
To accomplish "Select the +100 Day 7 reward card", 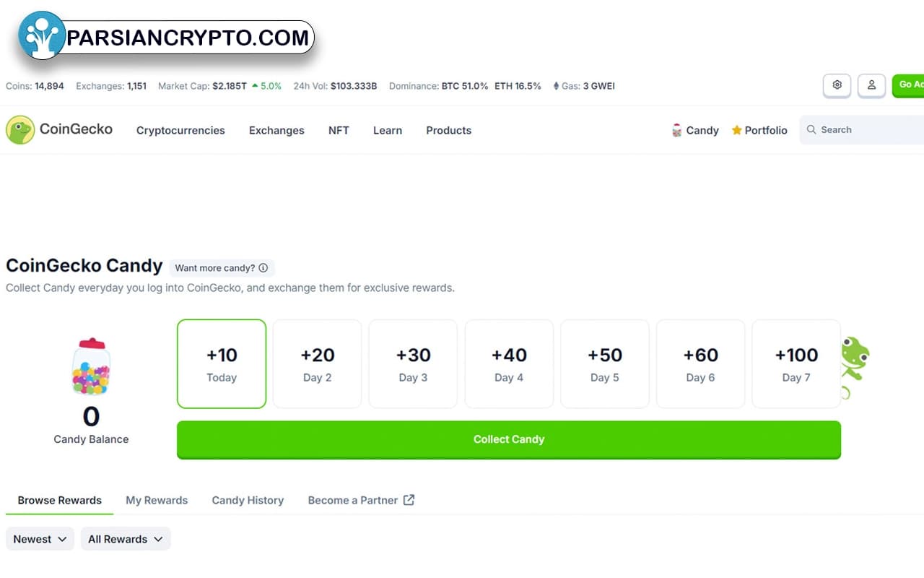I will [796, 364].
